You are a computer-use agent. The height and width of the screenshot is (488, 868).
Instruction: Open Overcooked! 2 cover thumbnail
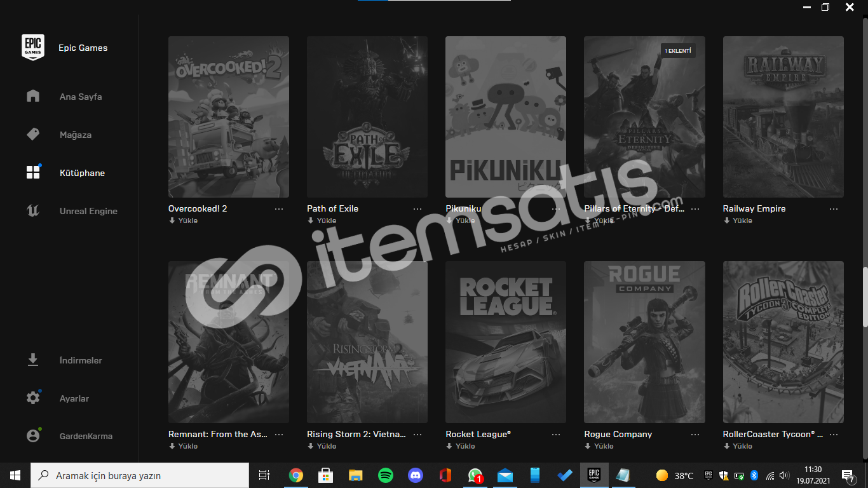pos(229,117)
